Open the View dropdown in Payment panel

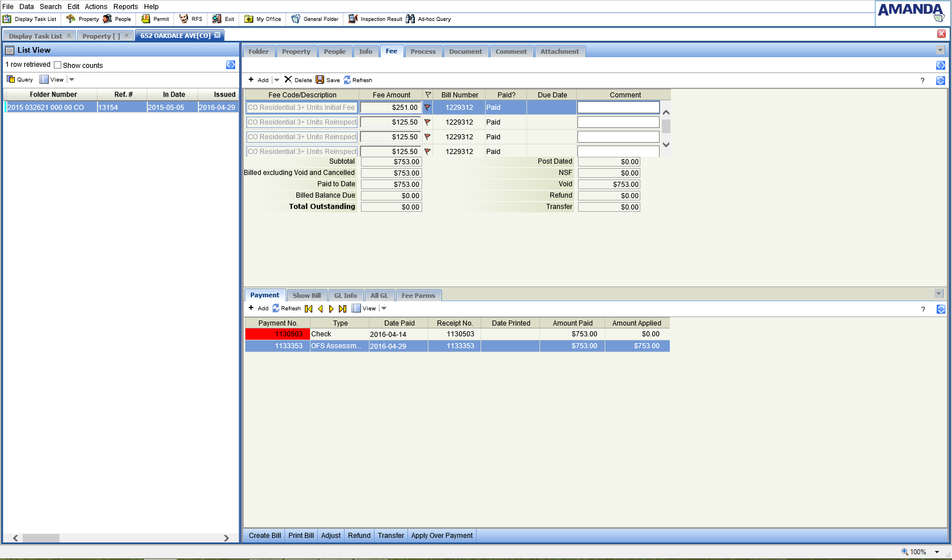[x=384, y=309]
